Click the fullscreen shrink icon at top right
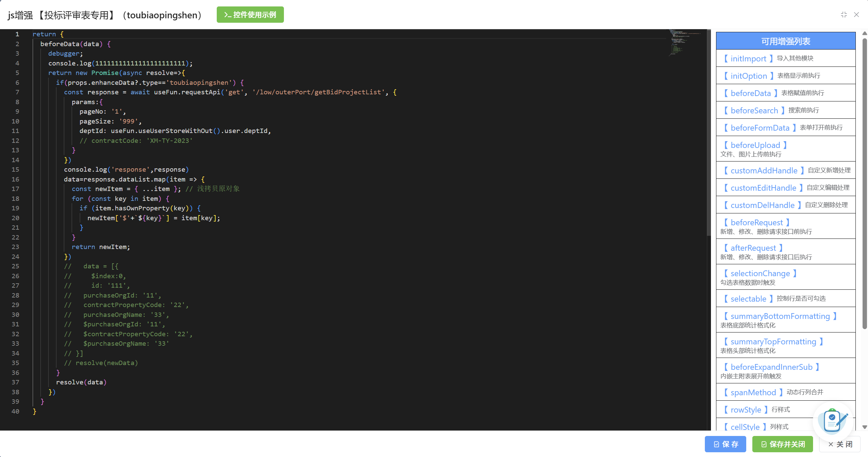The width and height of the screenshot is (868, 457). (844, 15)
